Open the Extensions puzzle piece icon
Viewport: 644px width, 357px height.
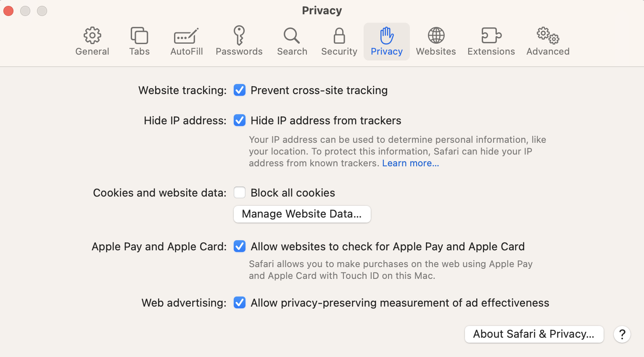coord(491,36)
